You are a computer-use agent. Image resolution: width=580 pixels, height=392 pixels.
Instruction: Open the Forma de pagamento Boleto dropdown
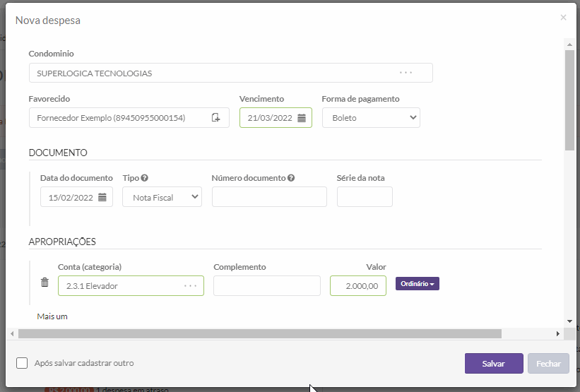point(371,117)
